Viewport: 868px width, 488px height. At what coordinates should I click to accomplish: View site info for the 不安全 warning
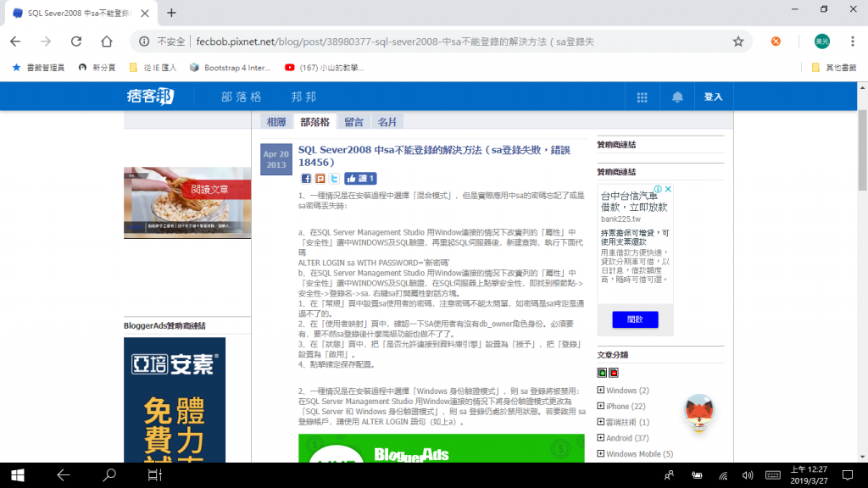pos(144,42)
